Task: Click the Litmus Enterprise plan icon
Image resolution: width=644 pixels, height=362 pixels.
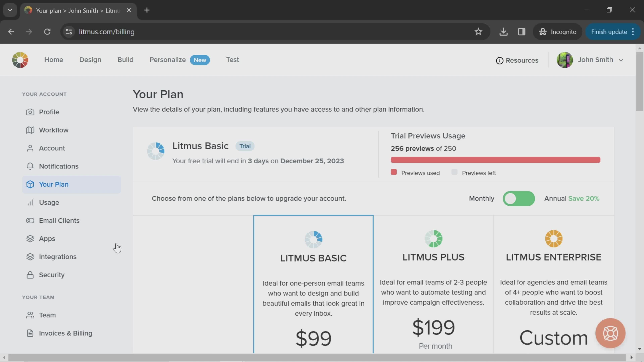Action: (x=553, y=239)
